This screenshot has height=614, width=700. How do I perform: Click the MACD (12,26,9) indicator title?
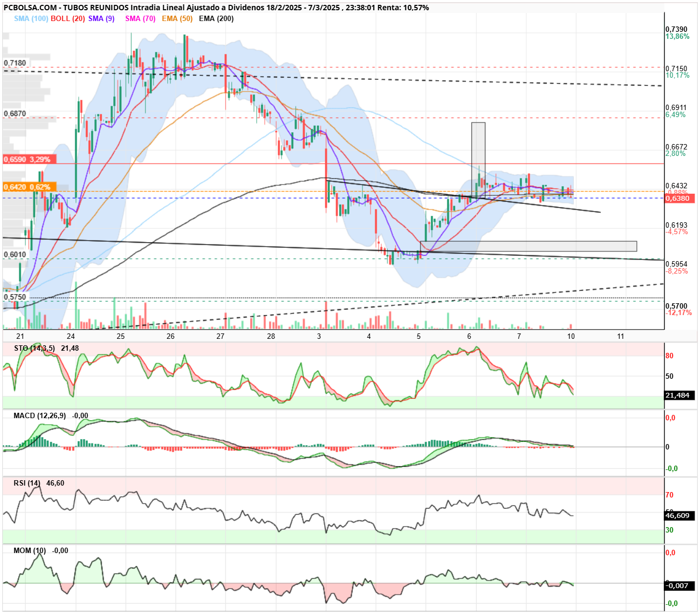coord(40,416)
